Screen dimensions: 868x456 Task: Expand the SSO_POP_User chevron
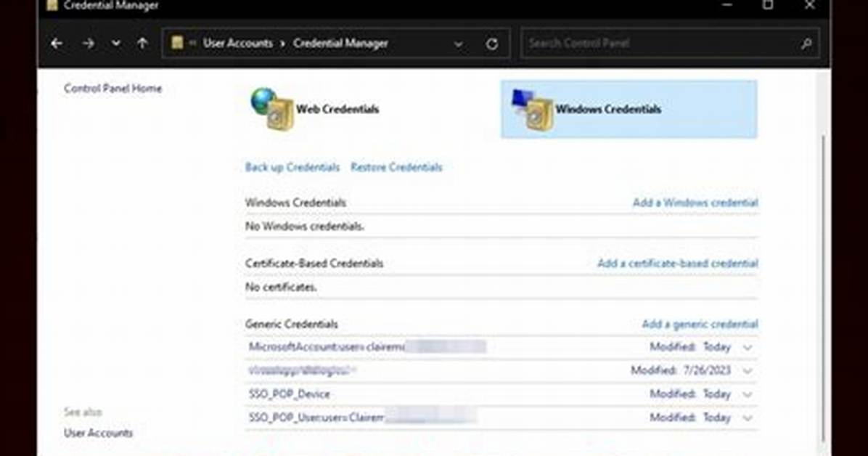tap(748, 418)
